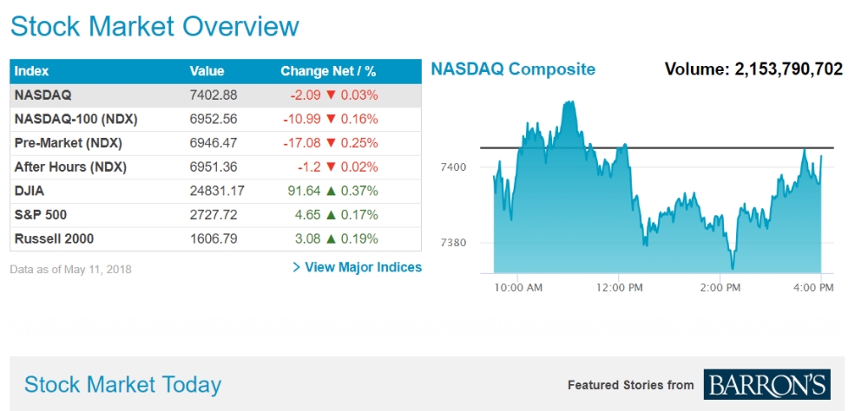
Task: Click the Value column header
Action: pyautogui.click(x=207, y=71)
